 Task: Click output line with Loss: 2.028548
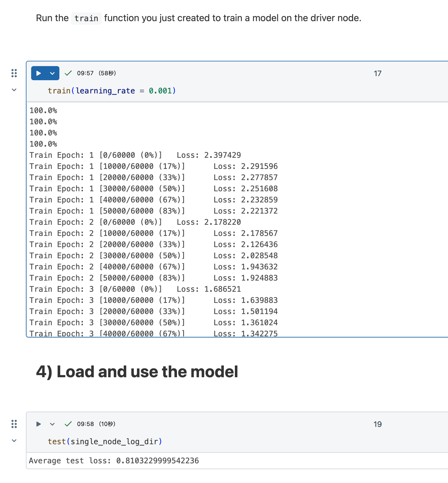pyautogui.click(x=153, y=256)
